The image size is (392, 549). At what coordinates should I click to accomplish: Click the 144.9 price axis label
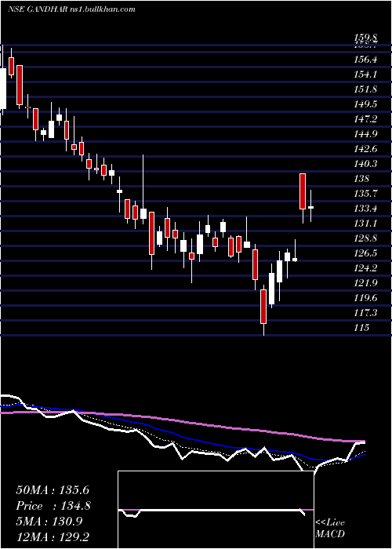click(x=365, y=134)
